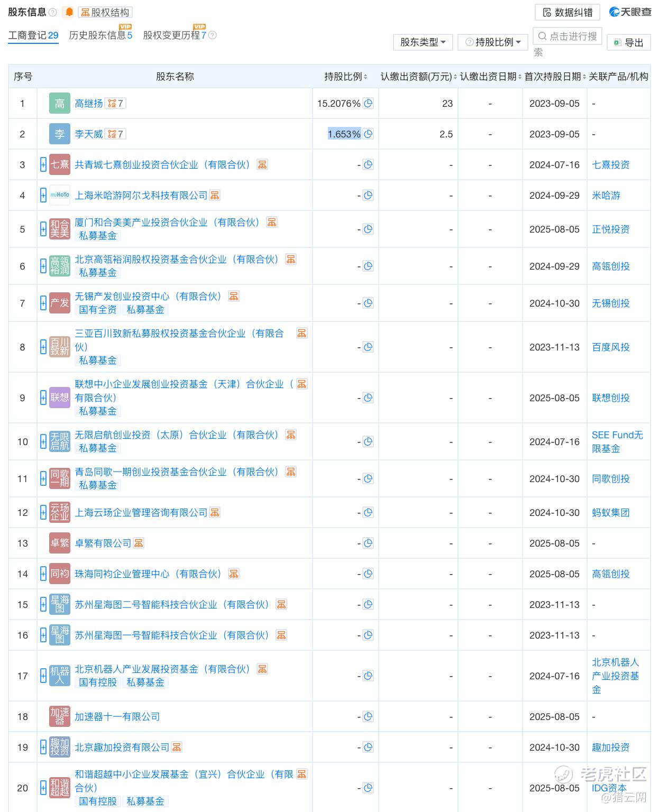Open shareholder link 李天威
Image resolution: width=659 pixels, height=812 pixels.
pos(89,134)
